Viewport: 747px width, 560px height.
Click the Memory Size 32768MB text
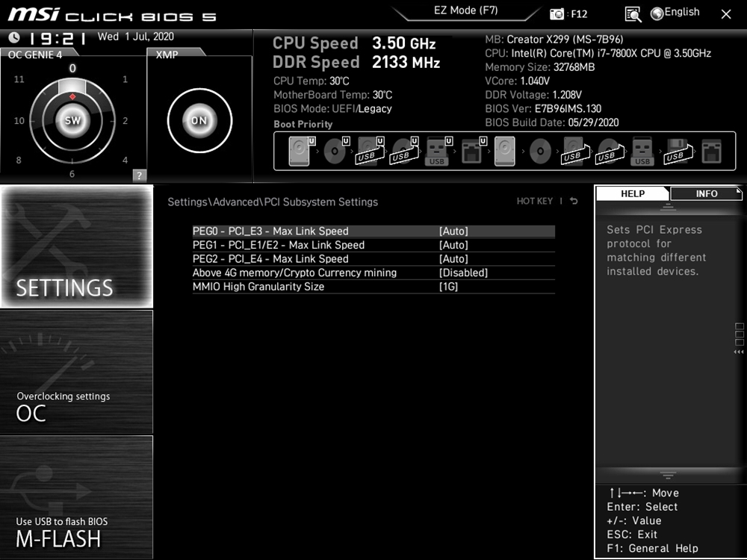click(x=540, y=67)
